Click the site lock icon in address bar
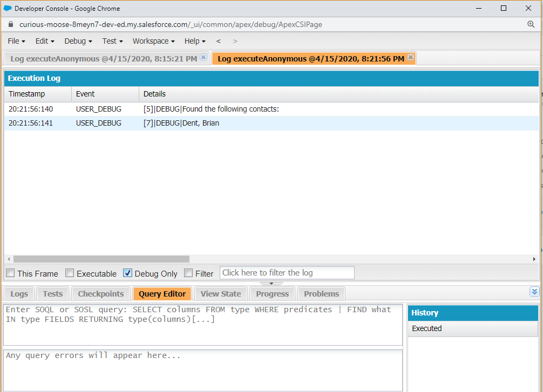This screenshot has width=543, height=392. 11,24
